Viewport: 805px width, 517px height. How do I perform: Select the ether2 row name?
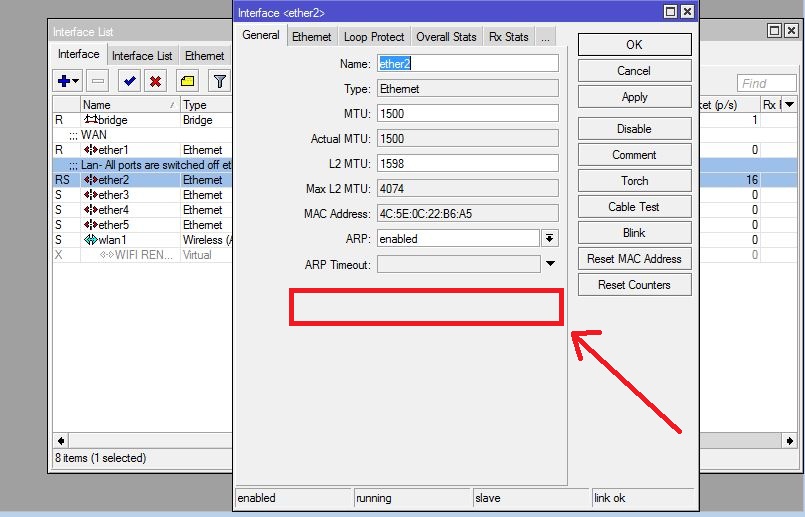113,180
